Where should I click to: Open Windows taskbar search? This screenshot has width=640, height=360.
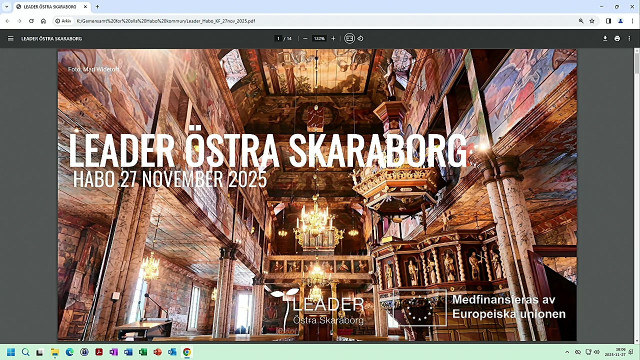[x=25, y=352]
